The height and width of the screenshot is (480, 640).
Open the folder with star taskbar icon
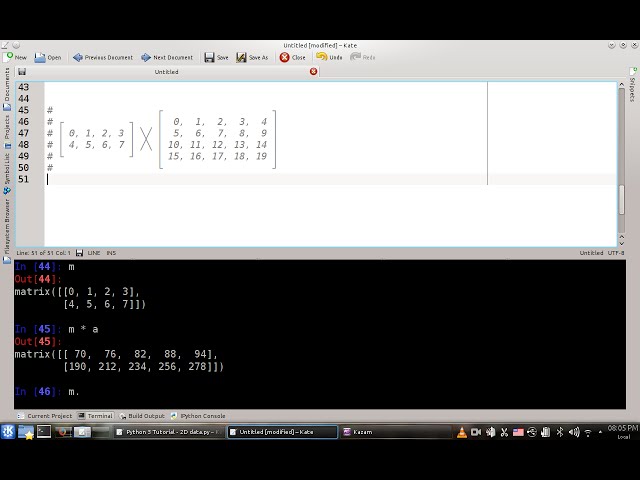tap(25, 432)
